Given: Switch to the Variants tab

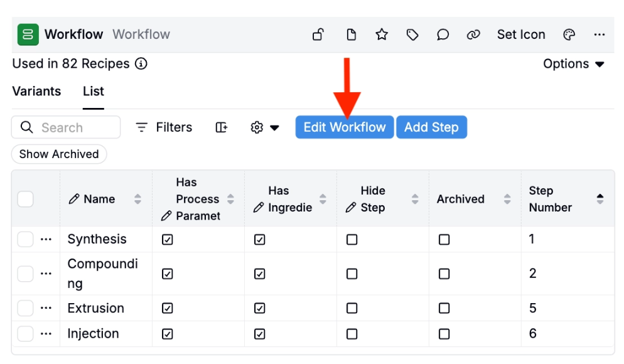Looking at the screenshot, I should 36,92.
